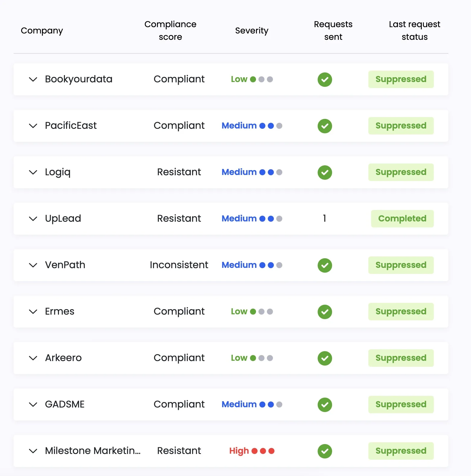This screenshot has height=476, width=471.
Task: Click the green checkmark in Ermes row
Action: click(325, 312)
